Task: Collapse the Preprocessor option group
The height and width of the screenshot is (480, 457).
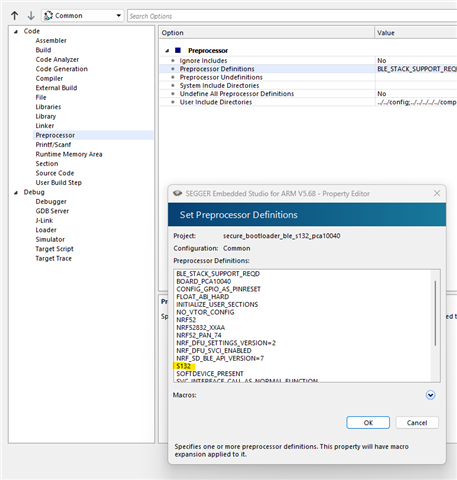Action: 167,51
